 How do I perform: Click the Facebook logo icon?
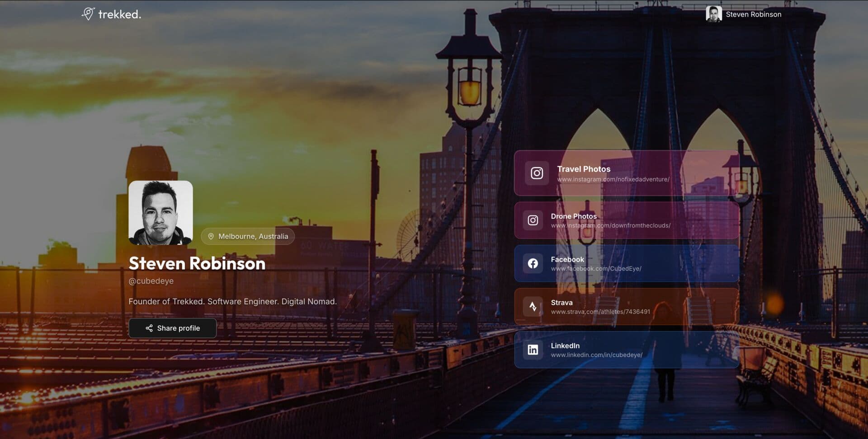533,263
